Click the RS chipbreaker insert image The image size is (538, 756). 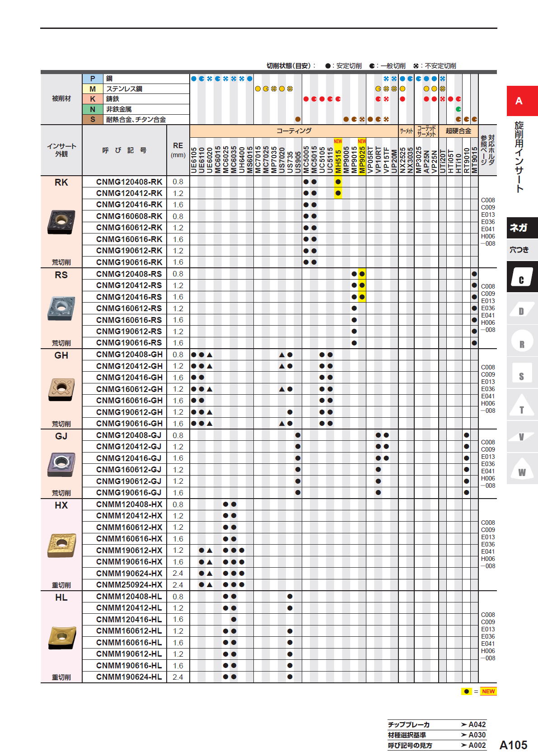click(61, 308)
